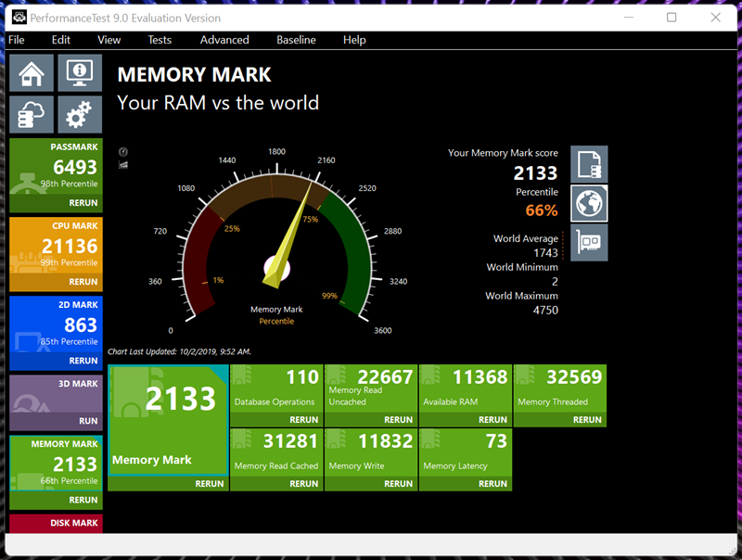Select the world globe comparison icon
The width and height of the screenshot is (742, 560).
[x=589, y=203]
